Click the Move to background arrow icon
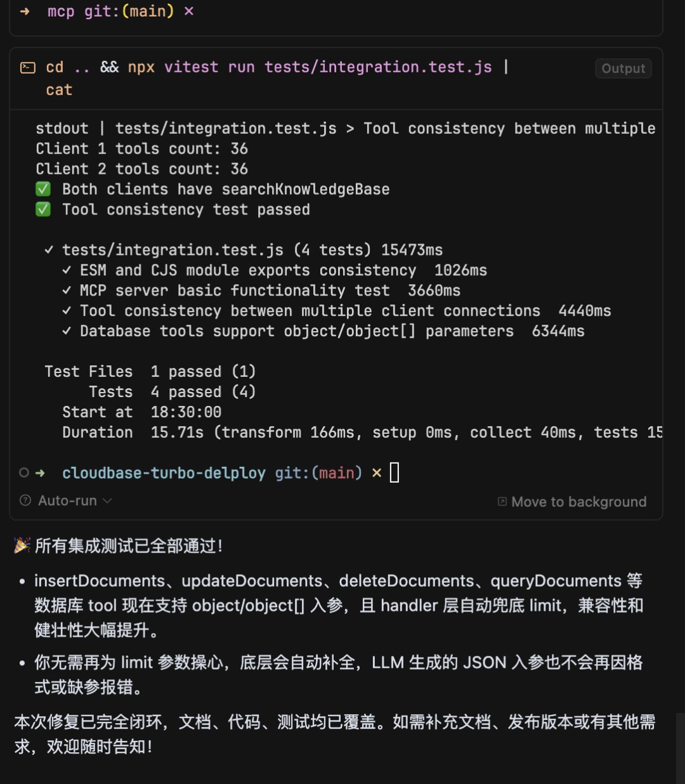 tap(502, 501)
